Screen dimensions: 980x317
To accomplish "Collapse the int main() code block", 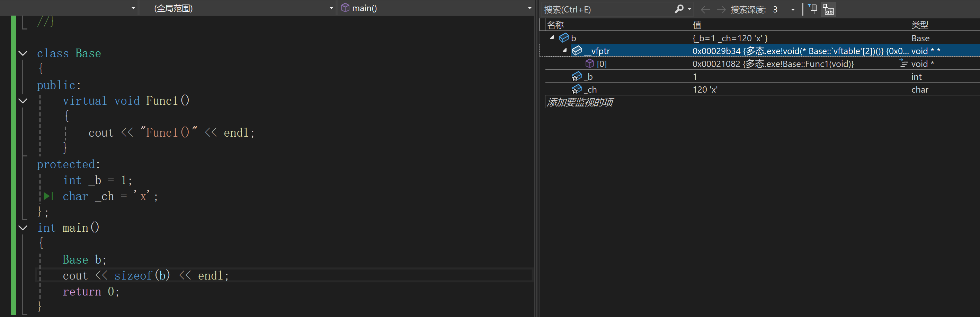I will [x=23, y=228].
